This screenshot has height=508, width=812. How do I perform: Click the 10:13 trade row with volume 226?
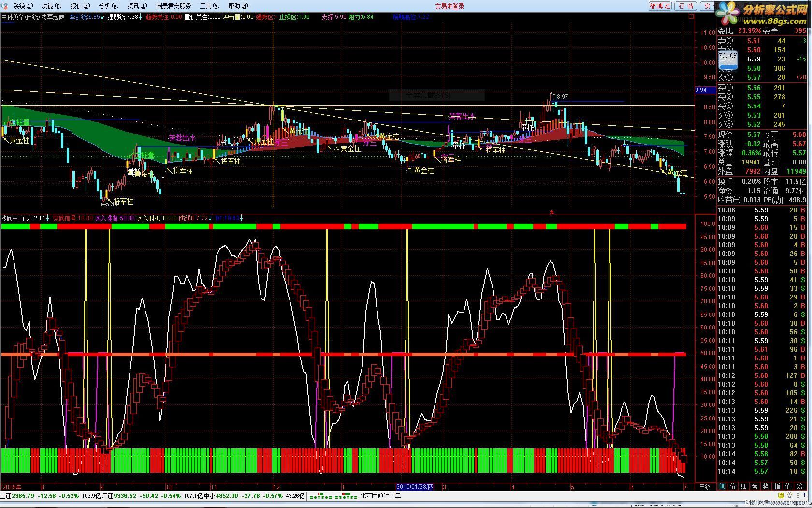coord(762,410)
